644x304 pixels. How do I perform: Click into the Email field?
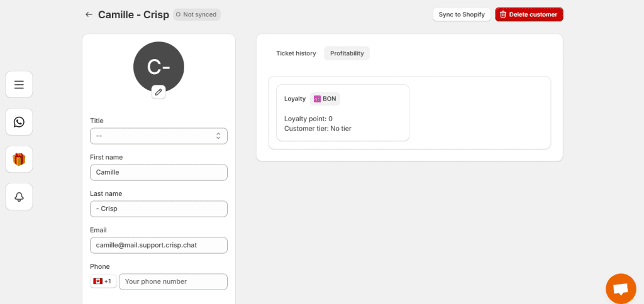click(x=158, y=246)
